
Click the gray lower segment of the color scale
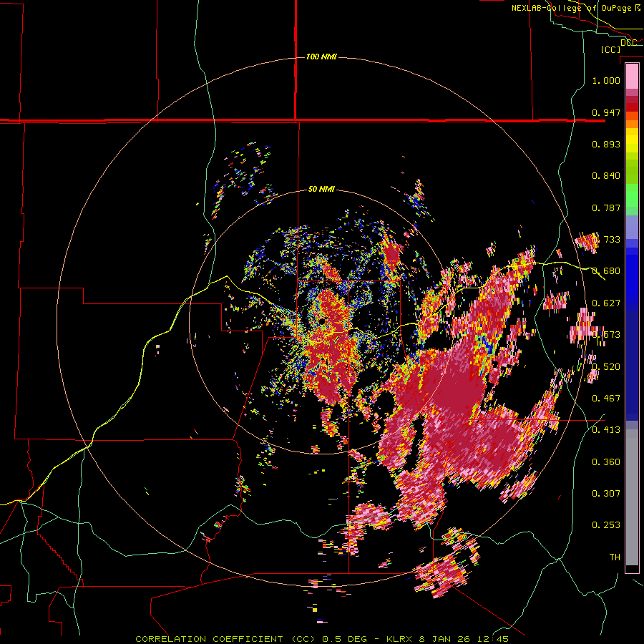click(x=632, y=497)
